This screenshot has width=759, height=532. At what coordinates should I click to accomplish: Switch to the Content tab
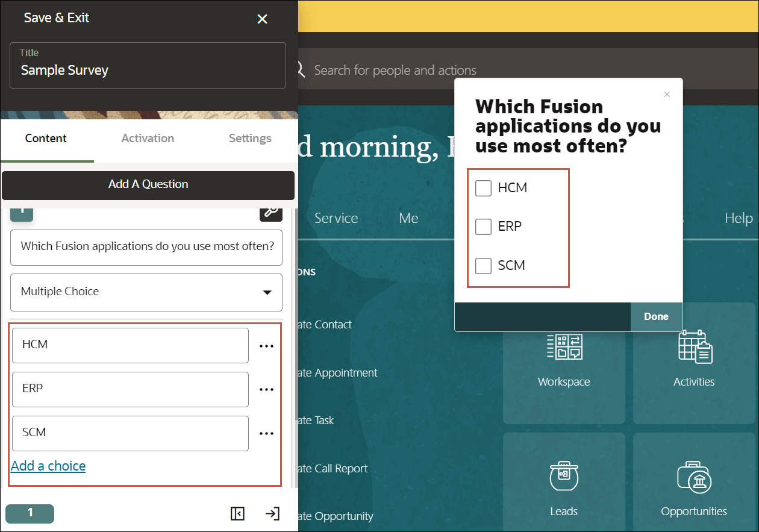pyautogui.click(x=46, y=138)
